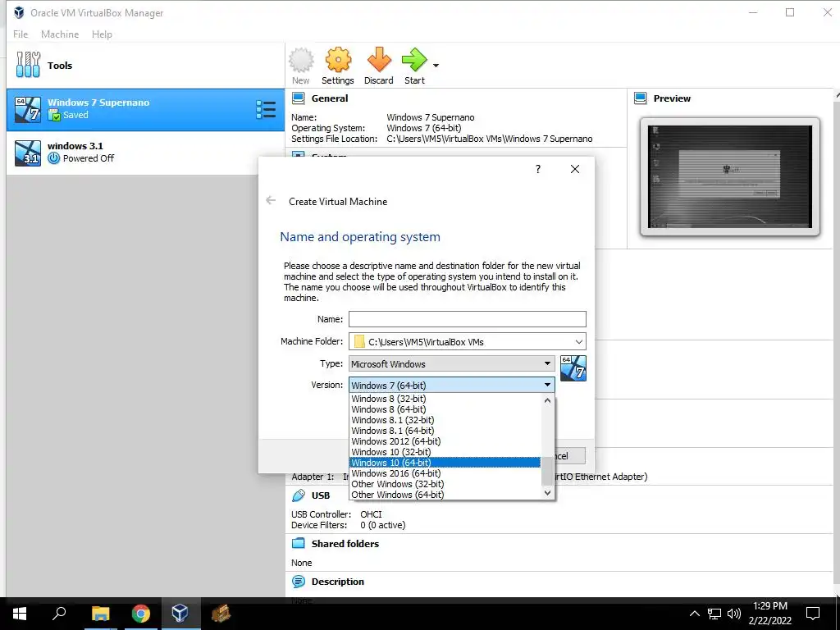840x630 pixels.
Task: Click the Description section header
Action: [x=337, y=582]
